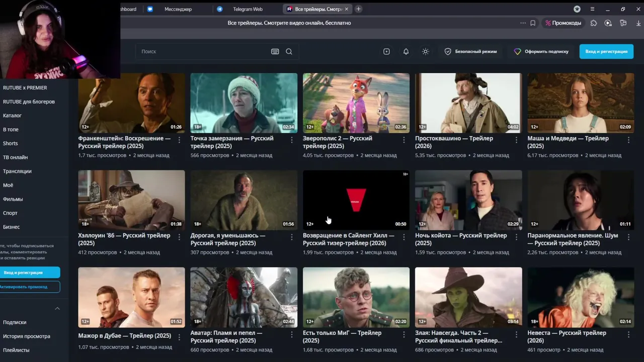
Task: Play Простоквашино trailer thumbnail
Action: coord(468,103)
